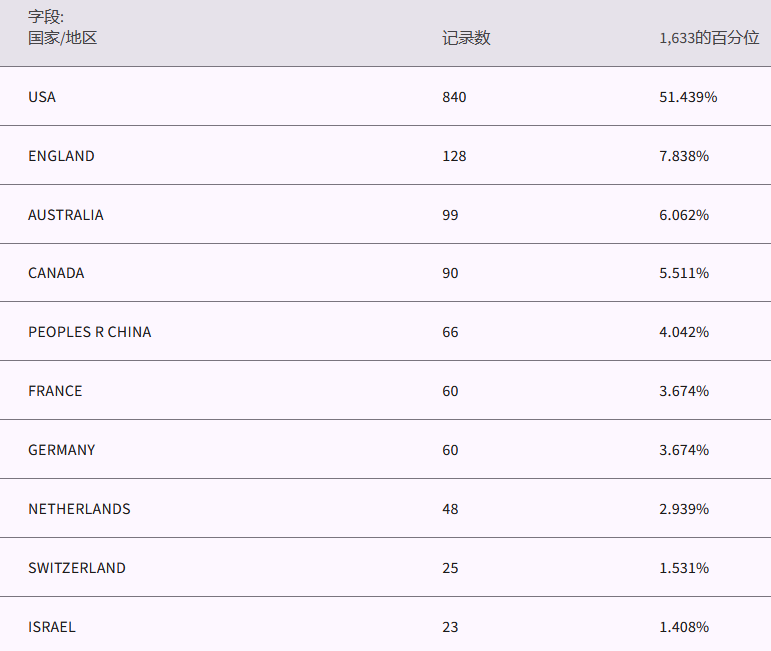Choose the SWITZERLAND row label
771x651 pixels.
pos(77,568)
